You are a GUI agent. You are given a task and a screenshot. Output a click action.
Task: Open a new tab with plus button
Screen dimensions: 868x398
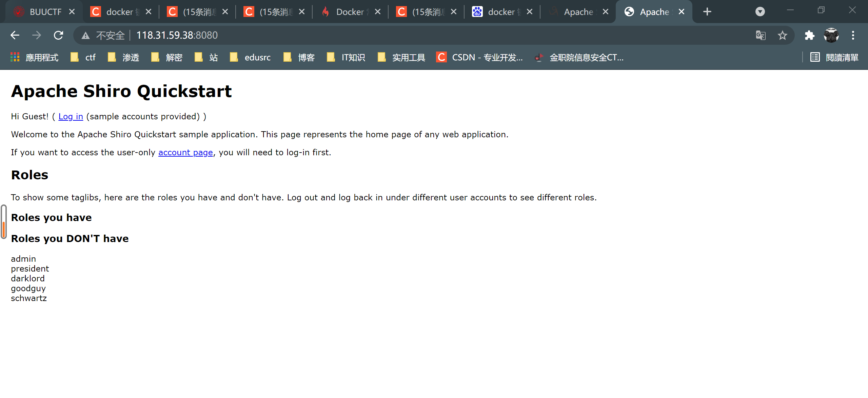707,12
